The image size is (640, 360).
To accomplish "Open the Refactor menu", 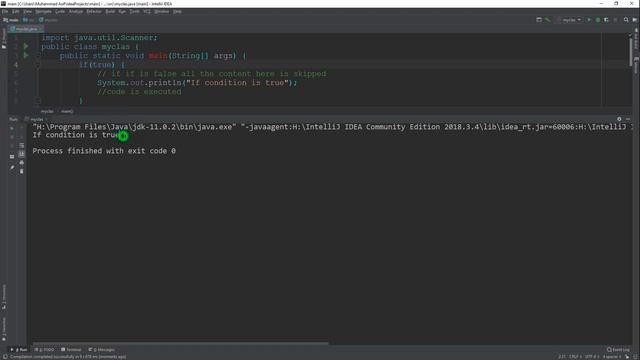I will pos(94,11).
